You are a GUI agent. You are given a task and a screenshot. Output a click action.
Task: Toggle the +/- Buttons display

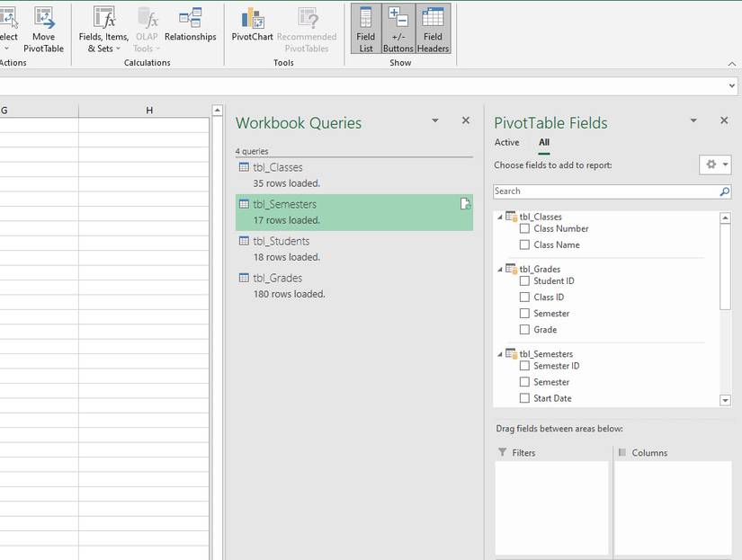[397, 27]
